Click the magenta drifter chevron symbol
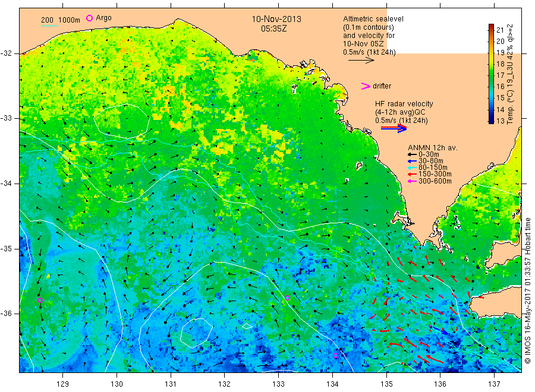The height and width of the screenshot is (392, 535). point(366,86)
